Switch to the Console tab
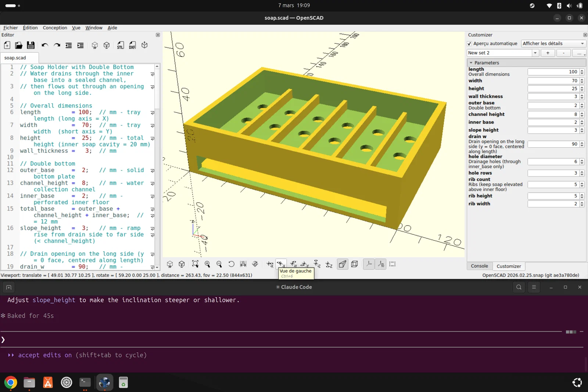 point(479,266)
